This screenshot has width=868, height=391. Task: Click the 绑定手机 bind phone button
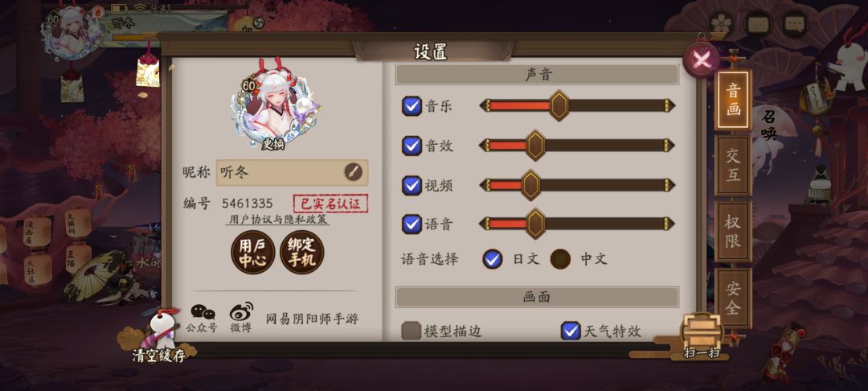(x=302, y=253)
